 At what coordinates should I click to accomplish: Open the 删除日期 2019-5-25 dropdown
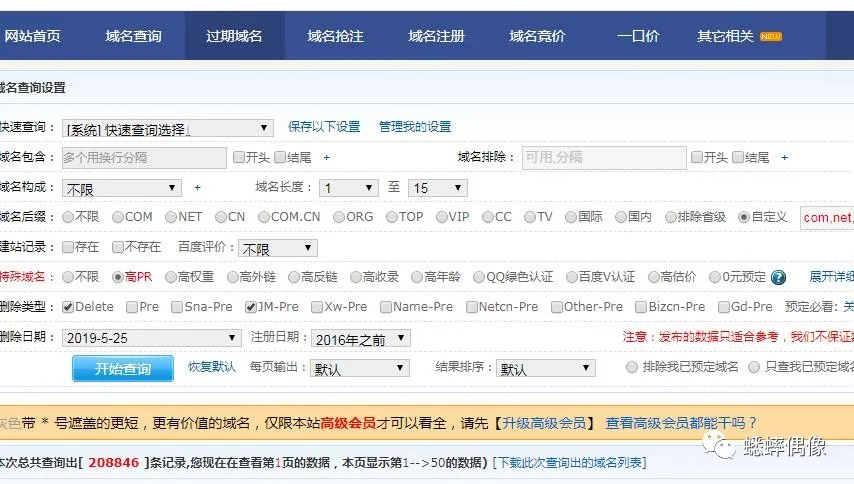151,338
